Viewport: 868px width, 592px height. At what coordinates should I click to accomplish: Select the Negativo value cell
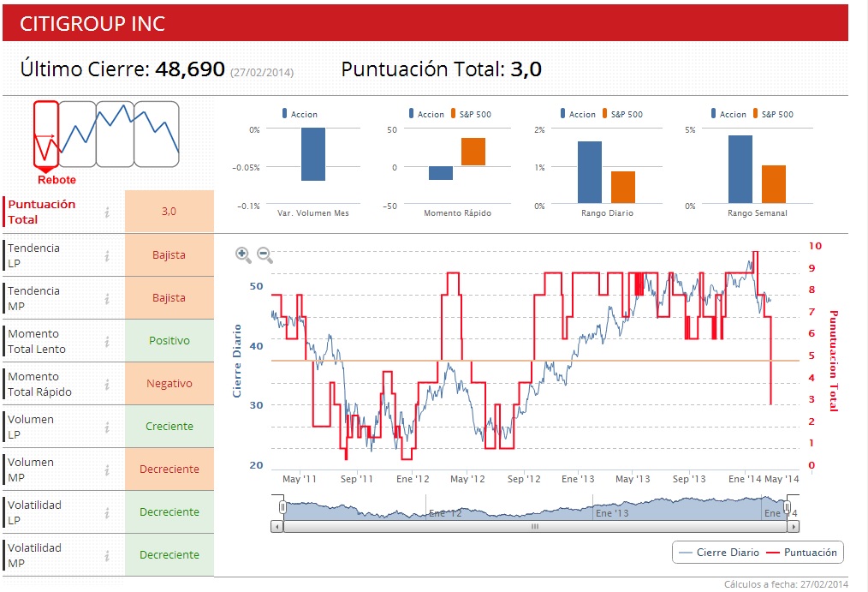point(169,383)
